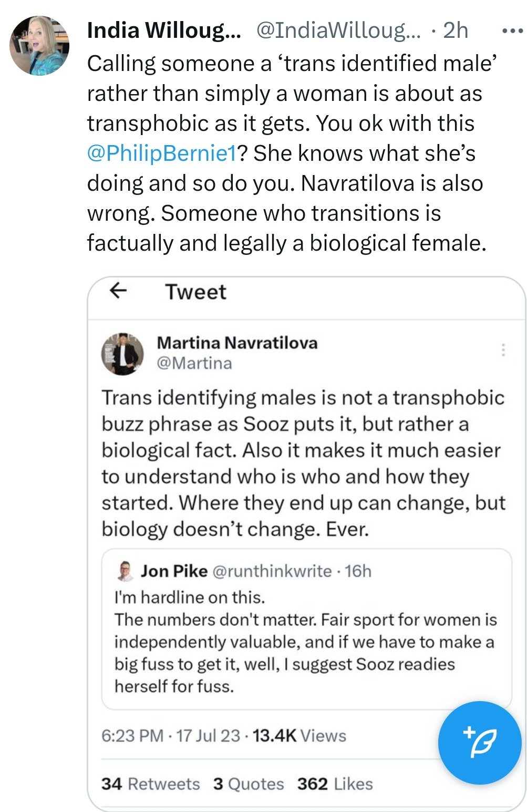View the 34 Retweets list
The image size is (527, 812).
151,784
